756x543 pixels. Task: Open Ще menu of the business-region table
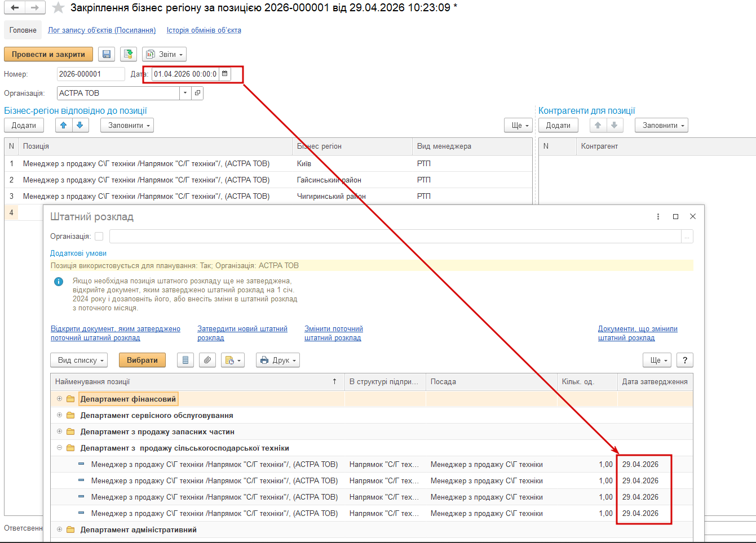point(518,125)
